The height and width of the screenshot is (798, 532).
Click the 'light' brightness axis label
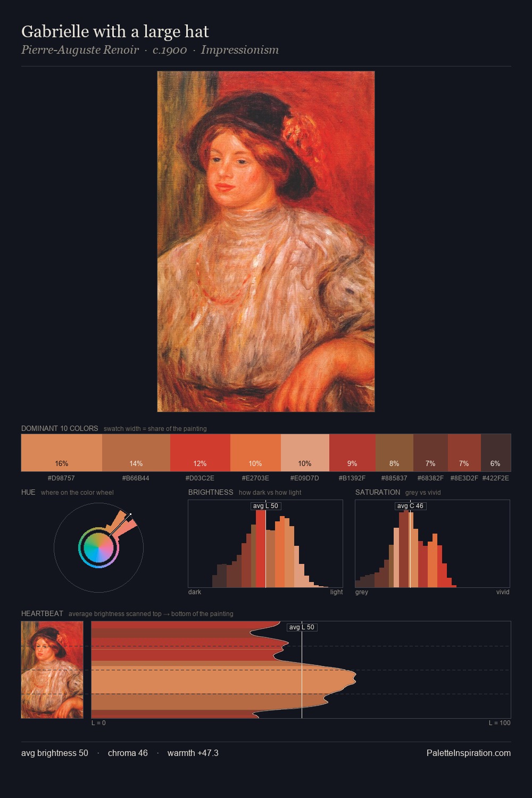click(336, 592)
